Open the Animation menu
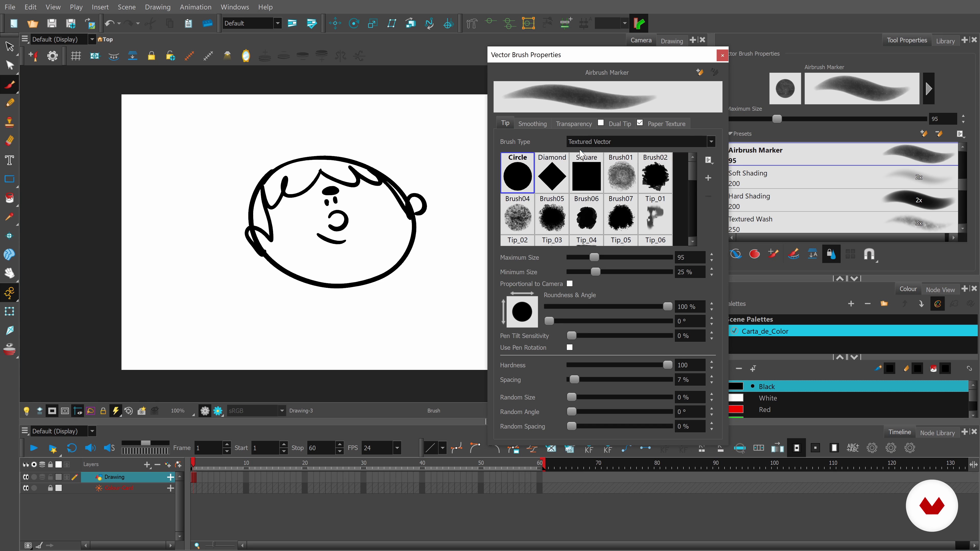980x551 pixels. click(195, 7)
